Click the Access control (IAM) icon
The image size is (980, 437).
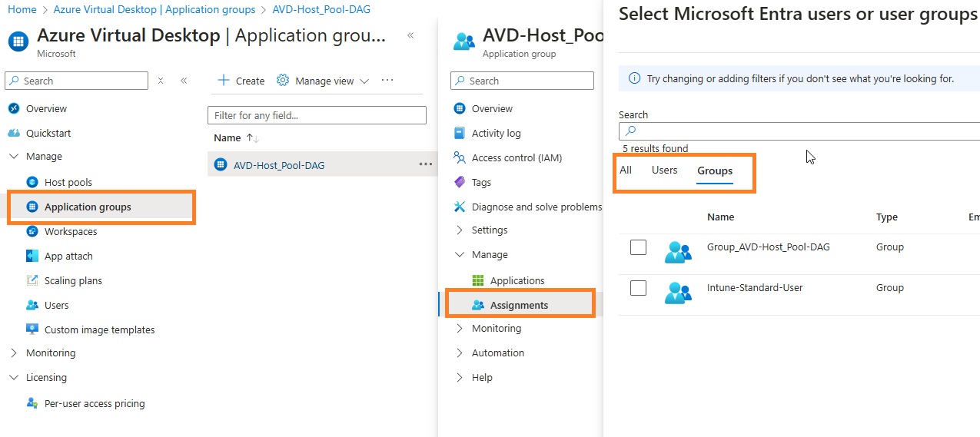(x=460, y=157)
